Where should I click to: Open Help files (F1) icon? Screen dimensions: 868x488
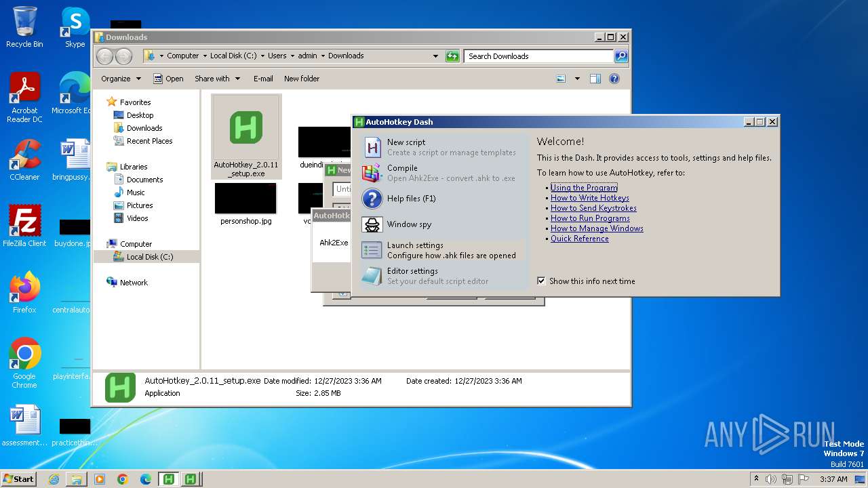pyautogui.click(x=372, y=199)
